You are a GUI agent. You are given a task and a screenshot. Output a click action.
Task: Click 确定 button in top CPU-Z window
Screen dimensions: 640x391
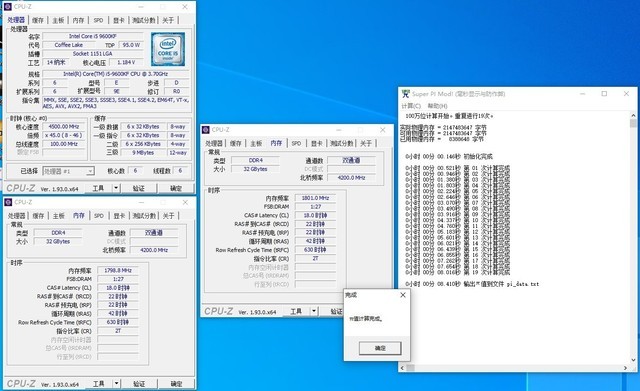point(176,188)
